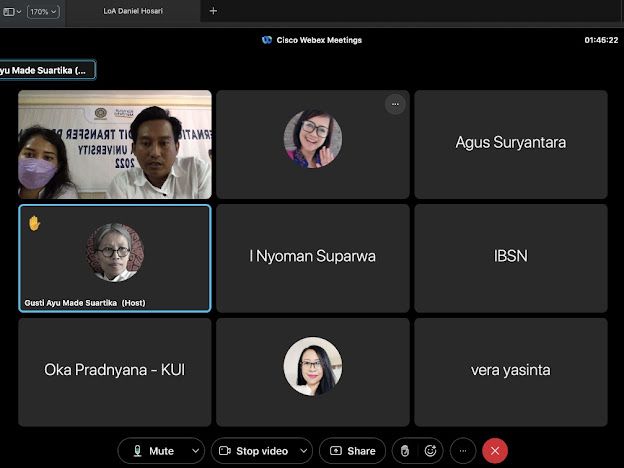
Task: Click raised hand icon on host tile
Action: click(x=34, y=222)
